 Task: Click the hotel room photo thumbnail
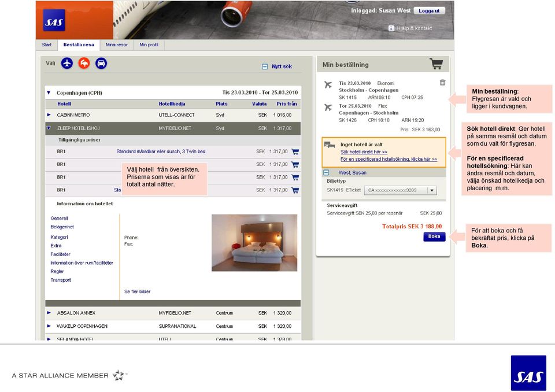254,243
